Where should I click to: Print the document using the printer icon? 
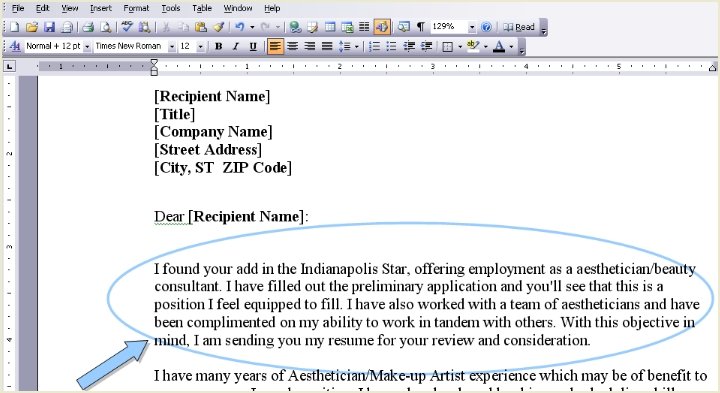[x=88, y=27]
